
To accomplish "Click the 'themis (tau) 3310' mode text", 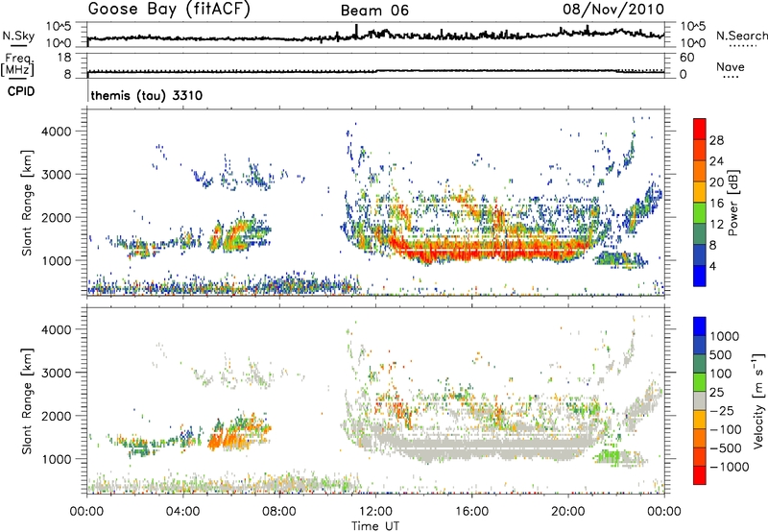I will [147, 95].
